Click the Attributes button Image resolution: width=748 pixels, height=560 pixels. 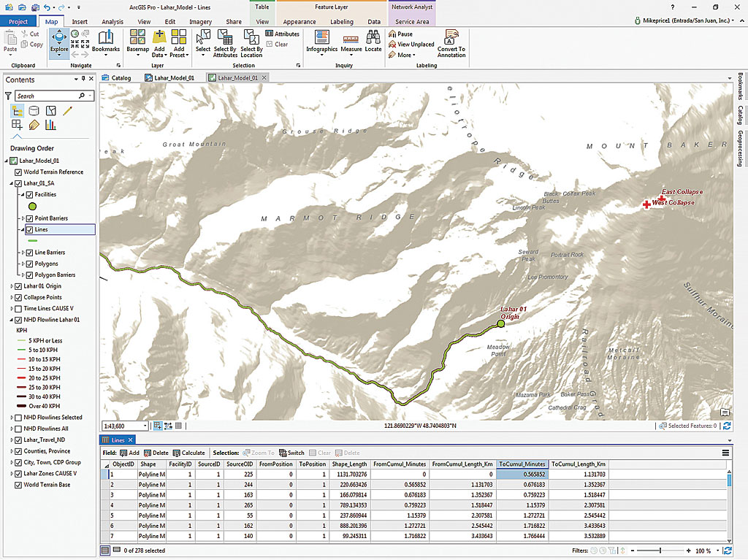(283, 34)
